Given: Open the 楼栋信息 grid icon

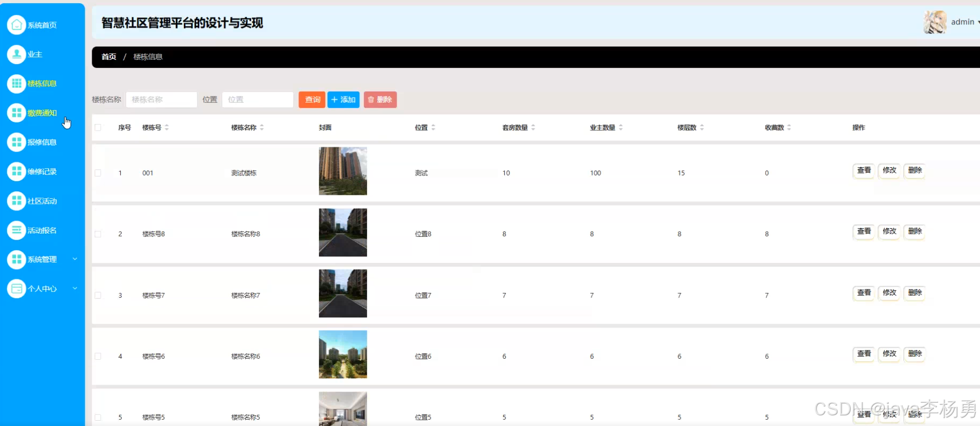Looking at the screenshot, I should 16,83.
